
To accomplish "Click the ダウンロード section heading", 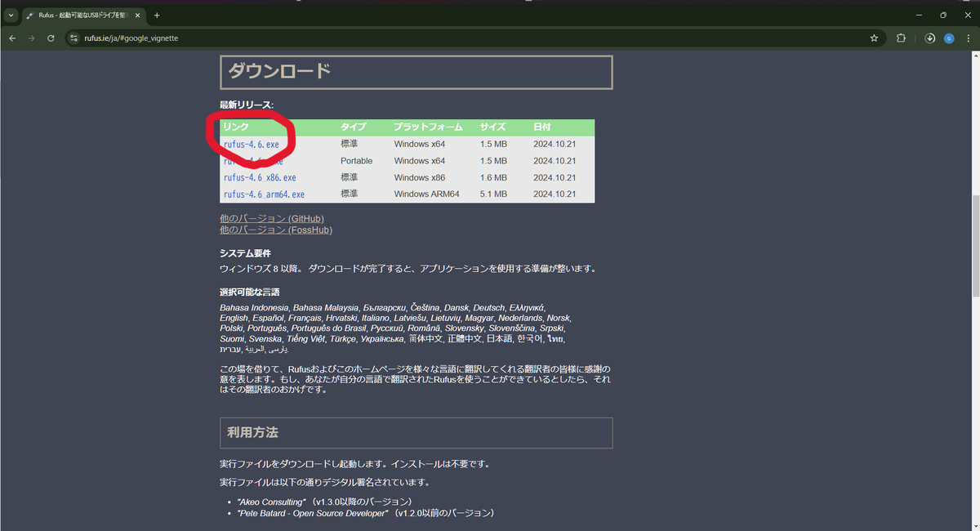I will (416, 72).
